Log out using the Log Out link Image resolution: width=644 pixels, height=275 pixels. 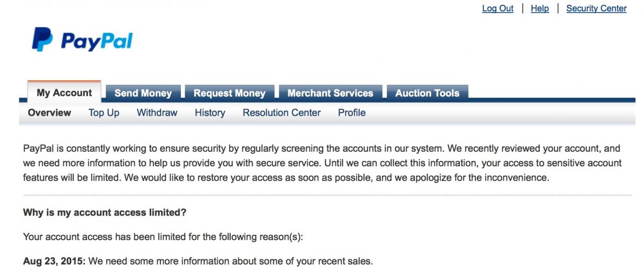[497, 9]
